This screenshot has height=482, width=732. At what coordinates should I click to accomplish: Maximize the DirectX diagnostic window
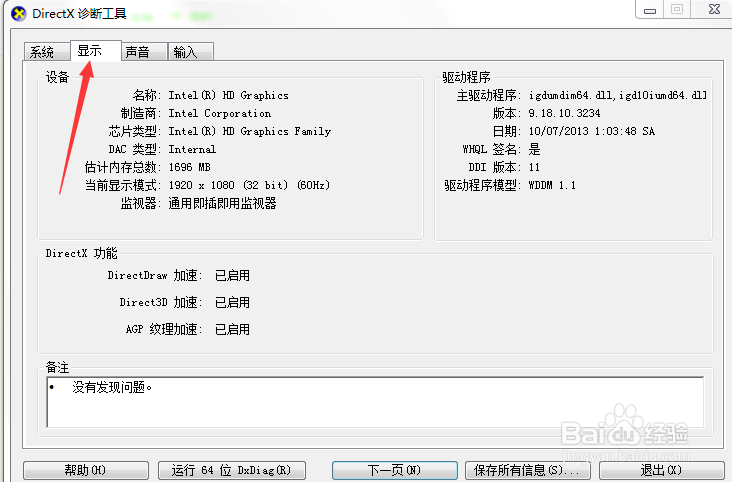coord(677,9)
